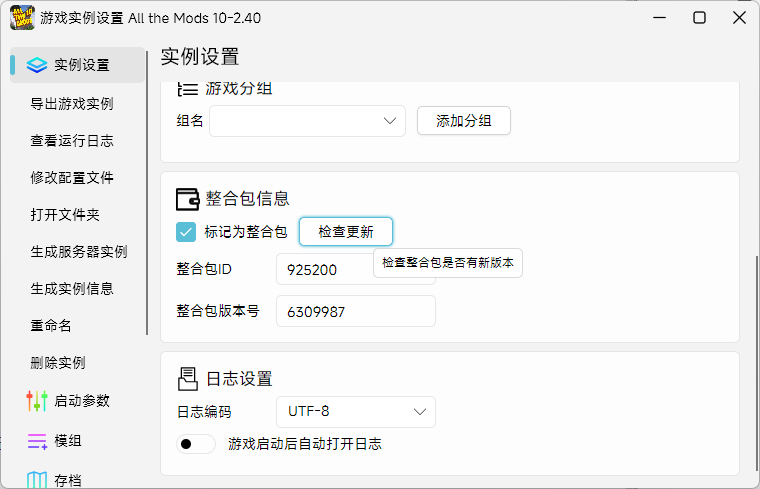Click the 启动参数 sliders icon
Screen dimensions: 760x489
pos(37,401)
